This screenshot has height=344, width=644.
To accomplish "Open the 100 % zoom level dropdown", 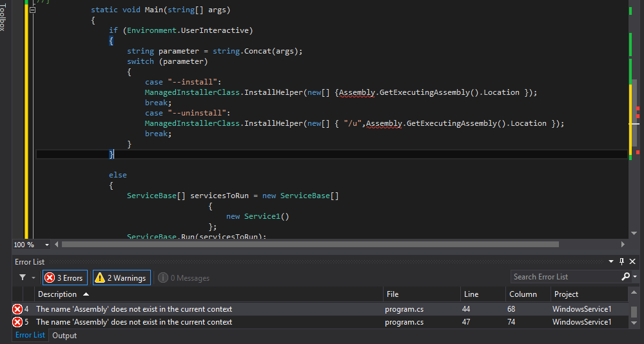I will click(x=47, y=245).
